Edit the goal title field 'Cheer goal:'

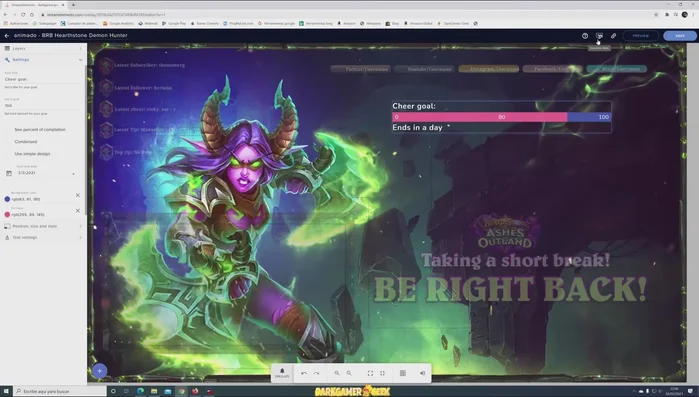43,79
